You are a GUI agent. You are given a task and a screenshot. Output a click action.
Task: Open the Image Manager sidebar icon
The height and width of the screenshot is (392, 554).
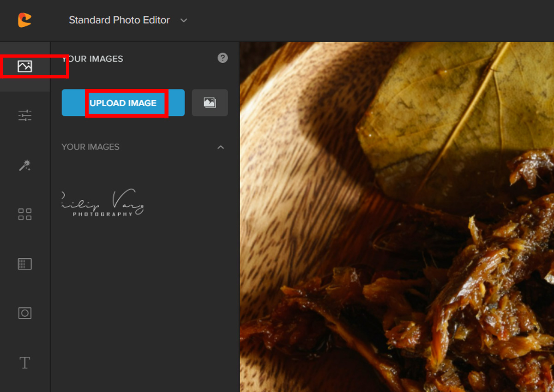pos(25,66)
